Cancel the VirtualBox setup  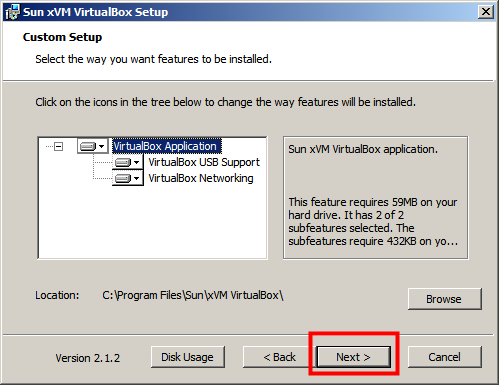point(445,357)
